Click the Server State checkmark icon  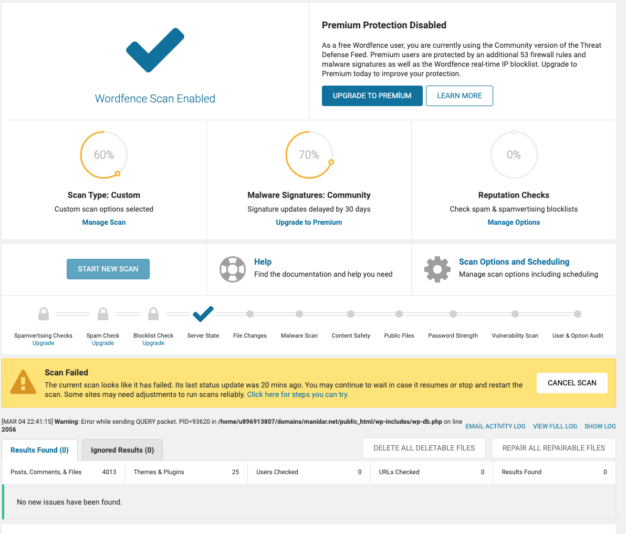(203, 314)
